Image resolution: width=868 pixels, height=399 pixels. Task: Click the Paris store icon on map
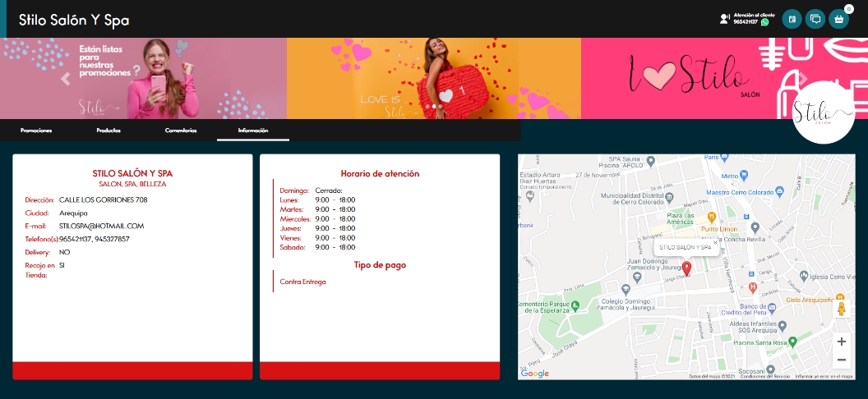coord(724,158)
